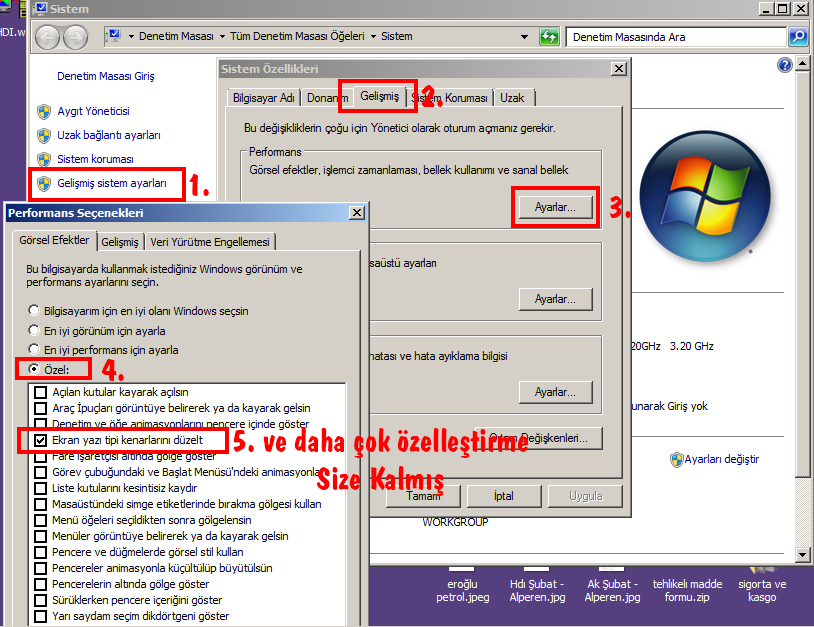
Task: Click shield icon next to Sistem koruması
Action: 44,159
